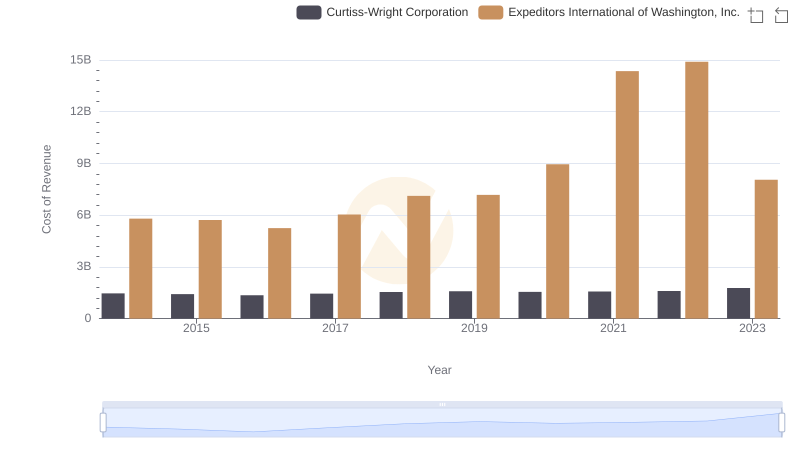Click the Curtiss-Wright bar for 2016
Image resolution: width=800 pixels, height=461 pixels.
(252, 307)
